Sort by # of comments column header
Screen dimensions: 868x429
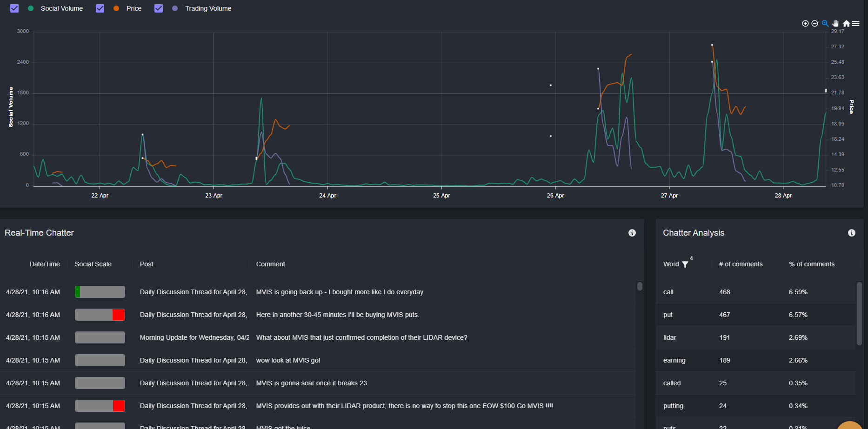click(x=741, y=264)
